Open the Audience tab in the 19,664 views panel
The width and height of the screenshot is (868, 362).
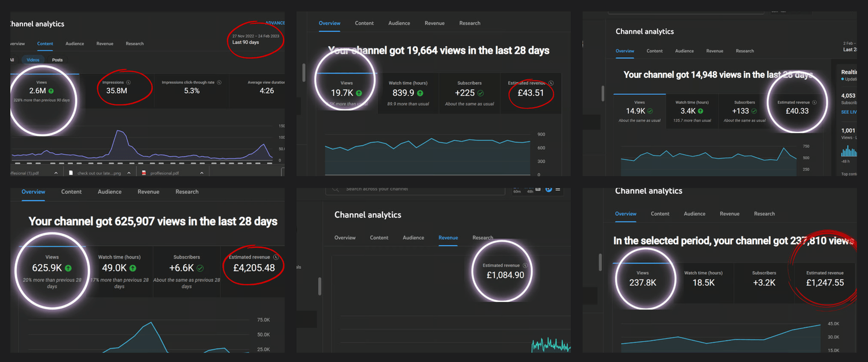[x=399, y=23]
